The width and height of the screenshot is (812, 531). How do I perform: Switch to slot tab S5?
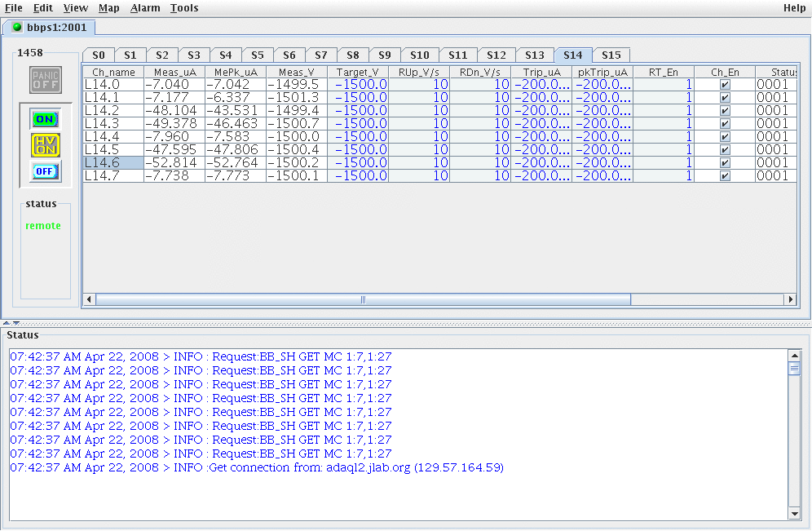click(258, 55)
